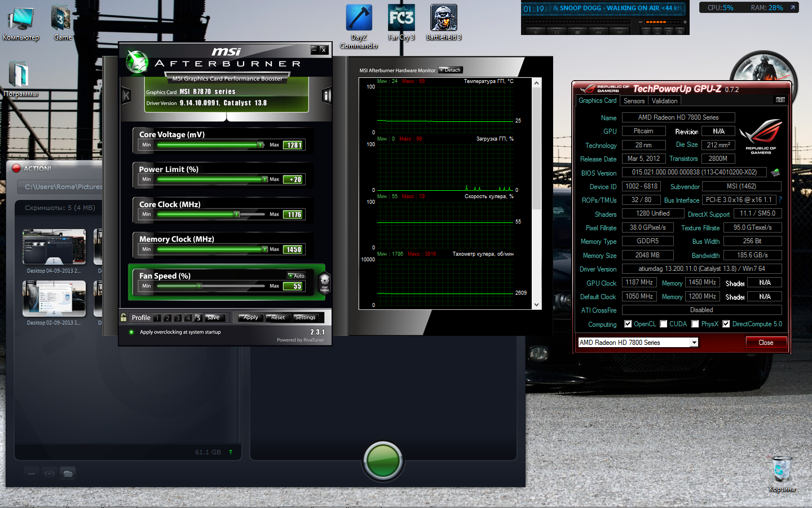
Task: Detach the Afterburner Hardware Monitor
Action: pos(451,70)
